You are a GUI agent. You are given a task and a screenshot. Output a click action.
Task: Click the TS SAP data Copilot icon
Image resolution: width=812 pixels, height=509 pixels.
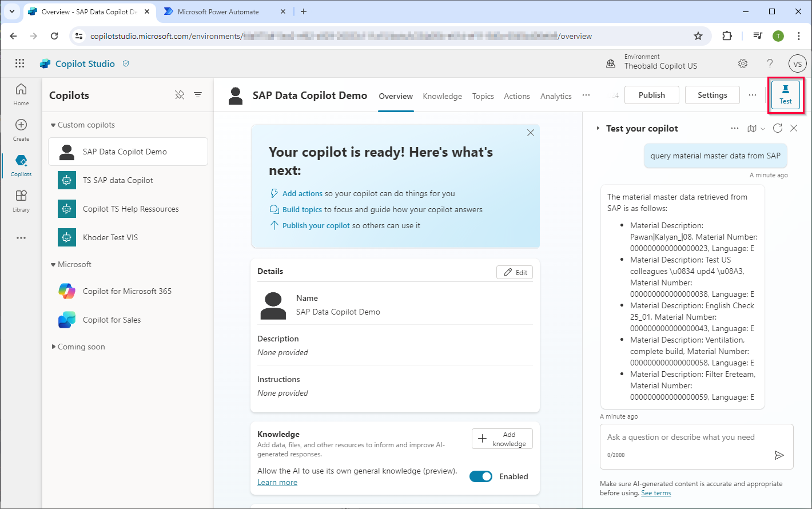67,180
